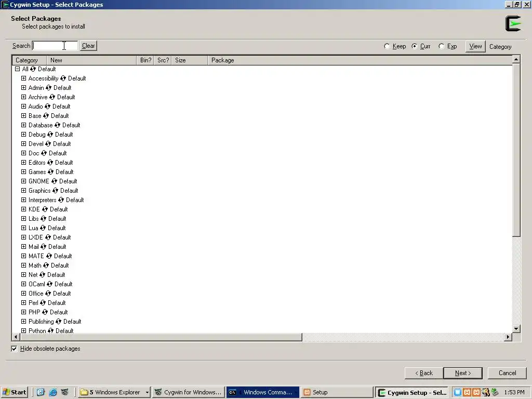Click the Size column header
Image resolution: width=532 pixels, height=399 pixels.
[189, 60]
